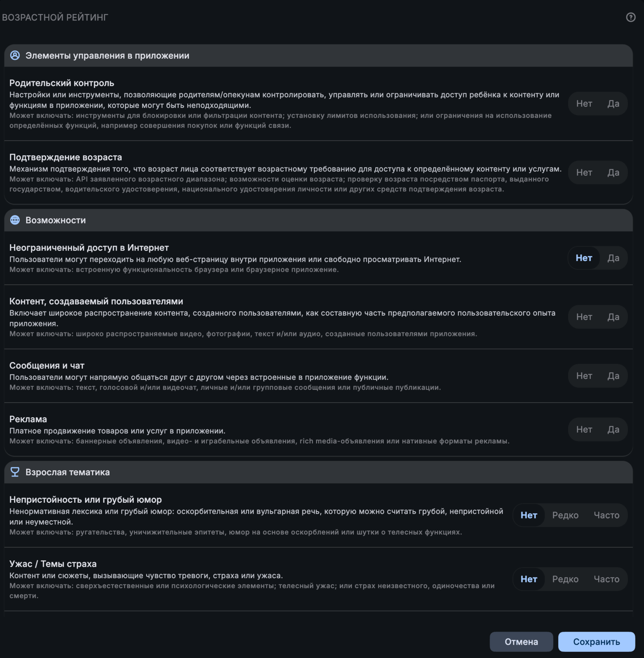Click the person icon beside «Элементы управления в приложении»

(x=16, y=56)
